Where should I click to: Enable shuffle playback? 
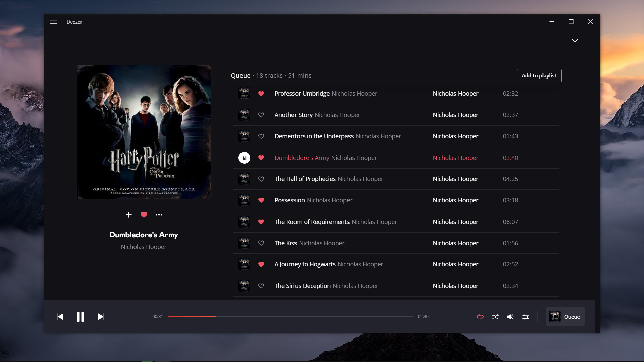pos(495,317)
